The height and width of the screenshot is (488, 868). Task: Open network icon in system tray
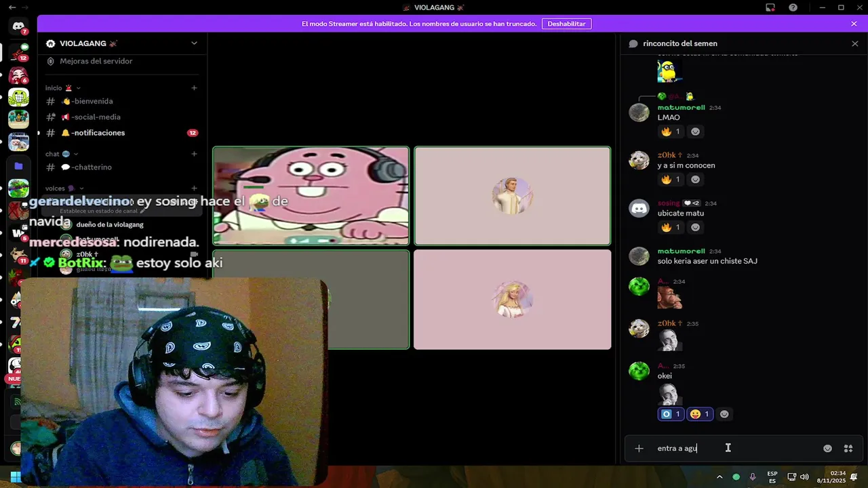(x=791, y=477)
